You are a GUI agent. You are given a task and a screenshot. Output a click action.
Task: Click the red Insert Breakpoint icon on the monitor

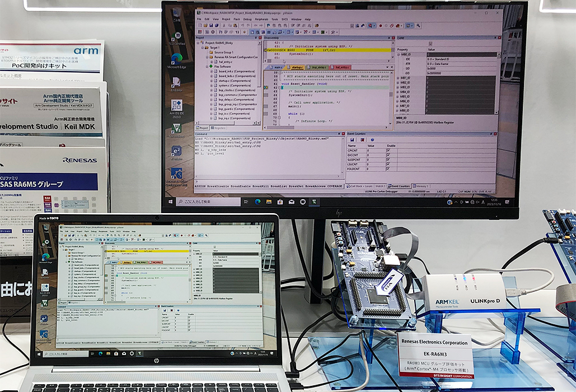(x=380, y=26)
